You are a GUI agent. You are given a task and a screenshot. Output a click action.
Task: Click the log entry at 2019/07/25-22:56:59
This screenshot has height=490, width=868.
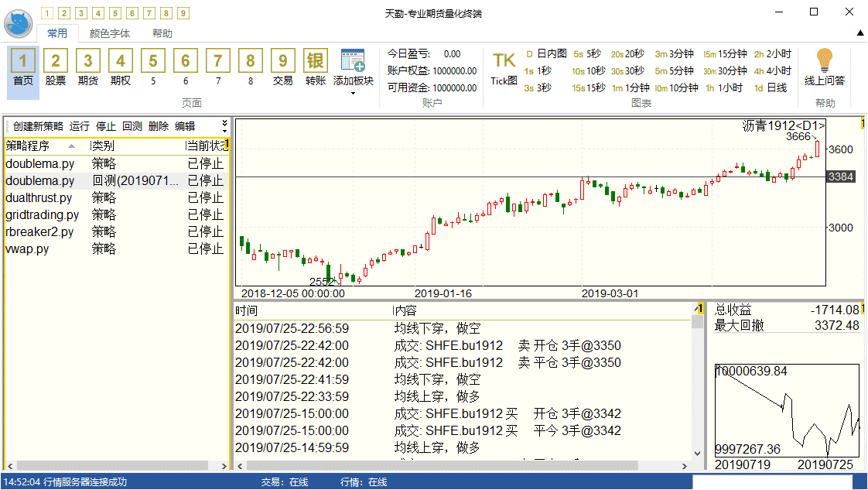click(x=463, y=328)
